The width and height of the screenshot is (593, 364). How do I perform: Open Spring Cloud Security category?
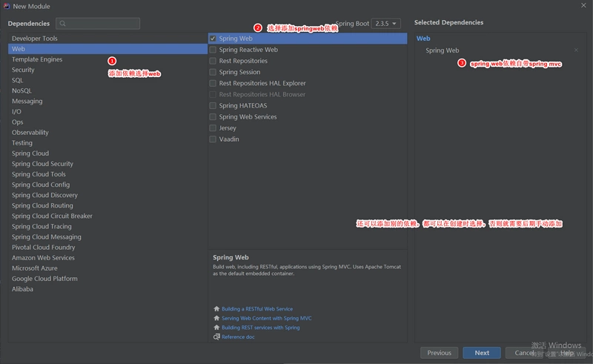(x=107, y=164)
